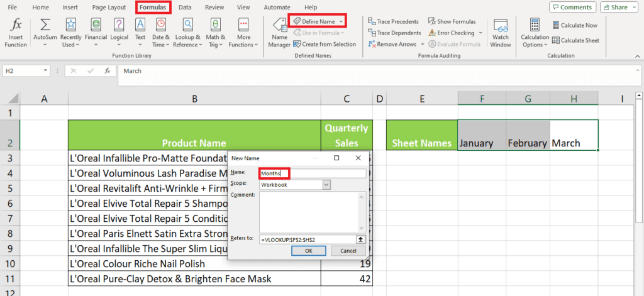Select column E header
The image size is (644, 296).
coord(422,98)
